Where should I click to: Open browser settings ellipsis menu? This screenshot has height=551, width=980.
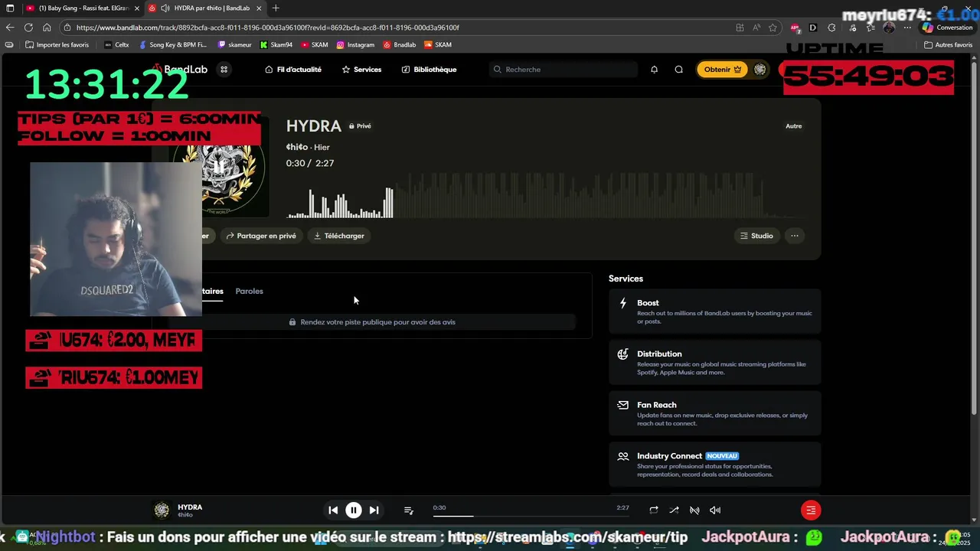tap(907, 28)
